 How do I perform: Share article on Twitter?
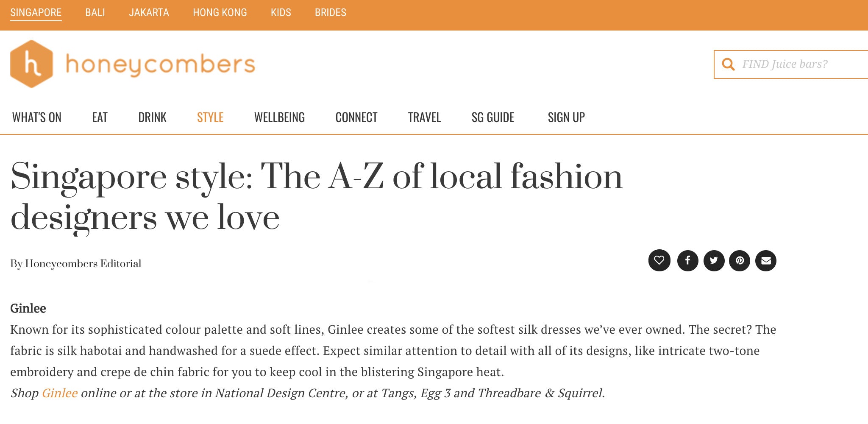click(x=714, y=260)
